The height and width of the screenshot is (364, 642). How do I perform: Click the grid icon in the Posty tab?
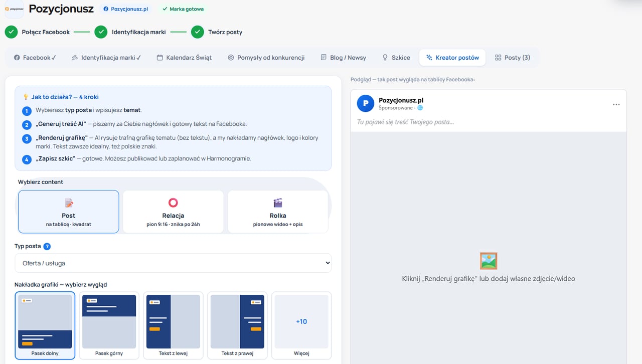[x=498, y=58]
